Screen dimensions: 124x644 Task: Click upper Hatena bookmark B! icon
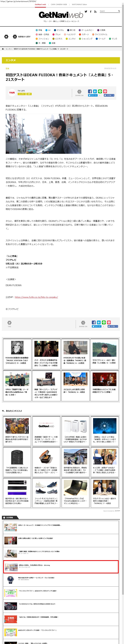95,91
